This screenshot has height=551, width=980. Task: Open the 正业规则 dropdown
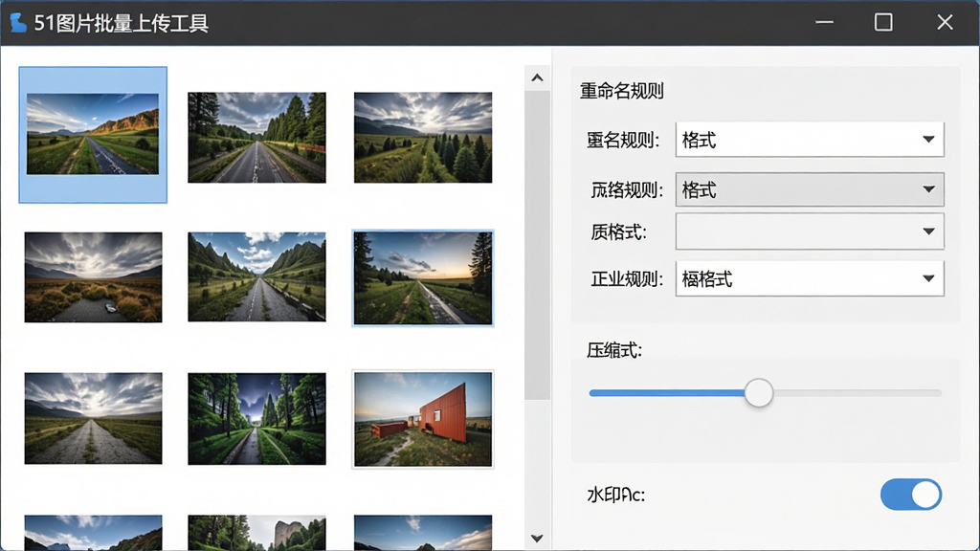[x=810, y=278]
